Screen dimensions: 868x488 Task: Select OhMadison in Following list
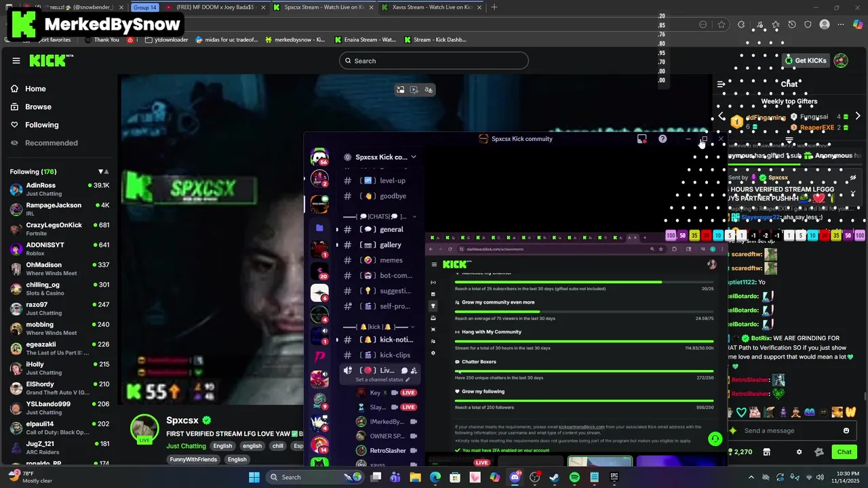(x=60, y=268)
